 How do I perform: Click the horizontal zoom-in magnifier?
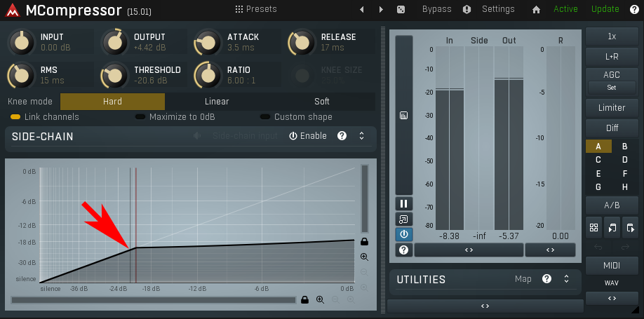click(321, 299)
